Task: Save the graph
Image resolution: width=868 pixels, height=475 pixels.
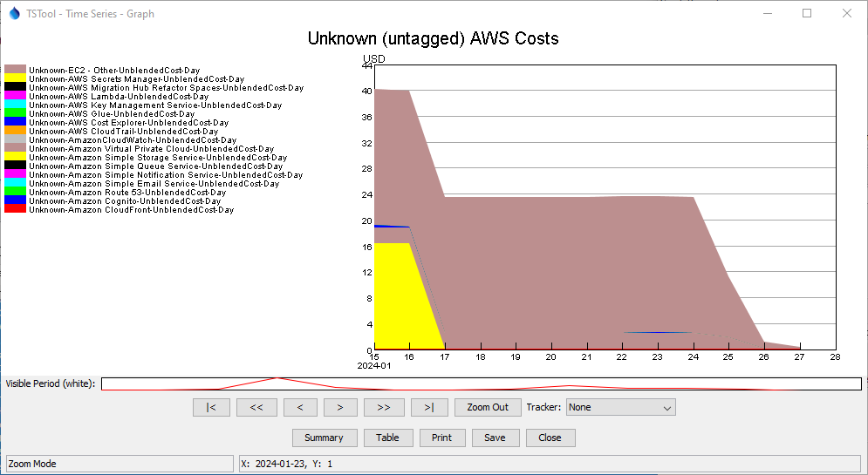Action: click(496, 438)
